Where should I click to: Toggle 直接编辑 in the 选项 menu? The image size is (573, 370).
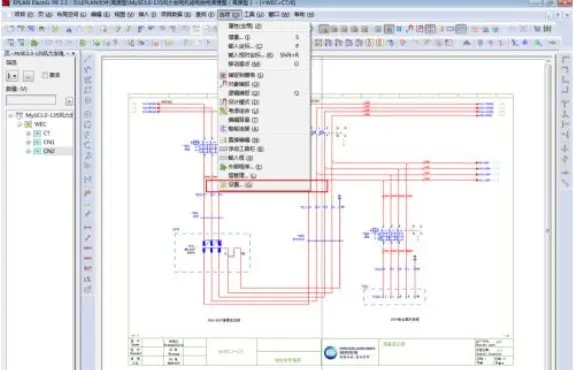coord(265,140)
